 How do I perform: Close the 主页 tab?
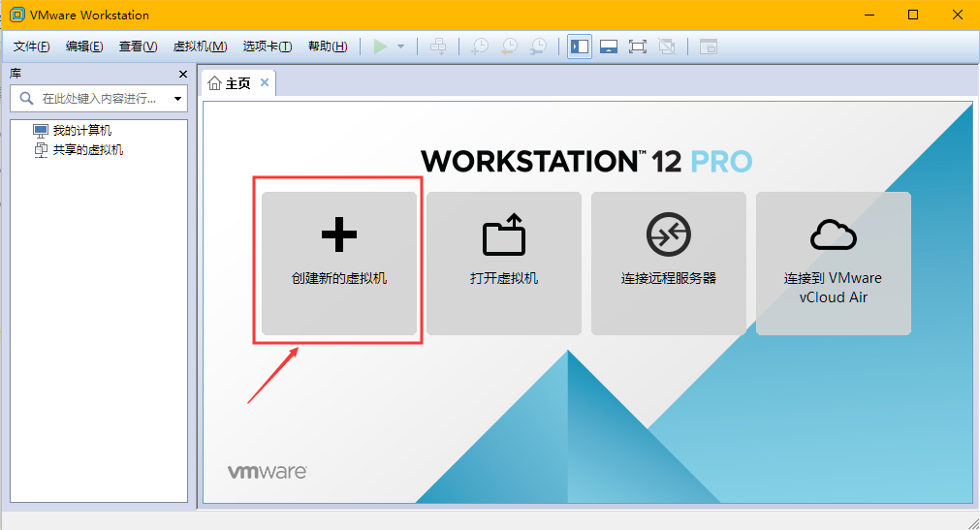[265, 82]
